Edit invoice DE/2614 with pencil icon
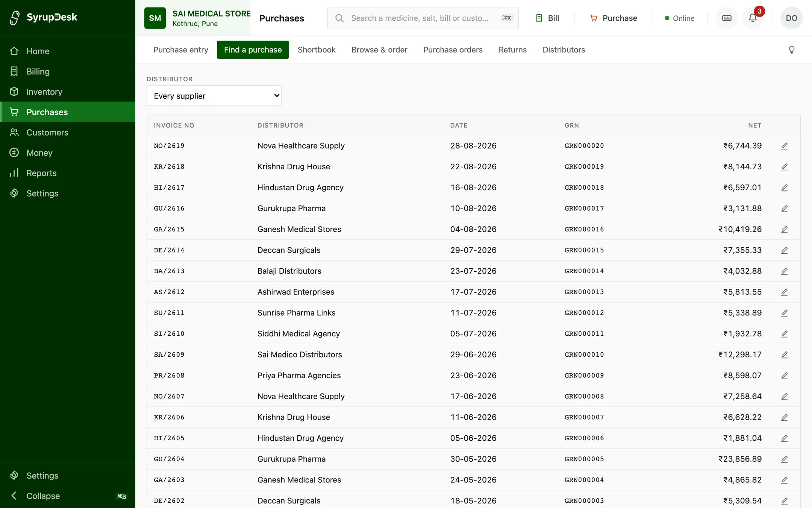The width and height of the screenshot is (812, 508). [784, 250]
